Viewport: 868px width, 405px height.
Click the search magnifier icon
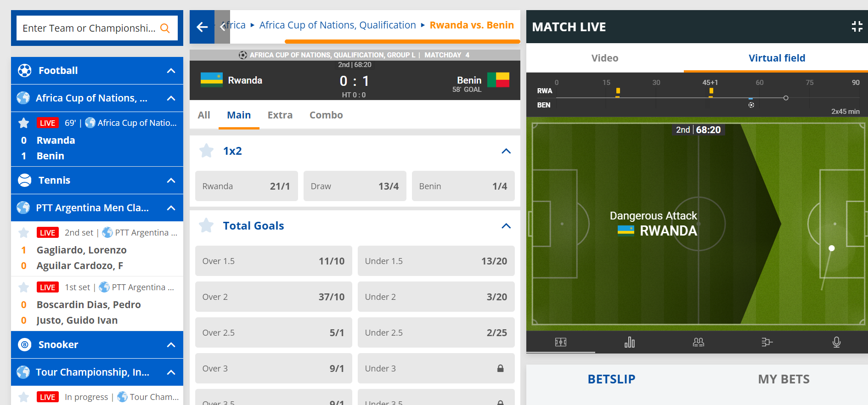click(x=165, y=28)
